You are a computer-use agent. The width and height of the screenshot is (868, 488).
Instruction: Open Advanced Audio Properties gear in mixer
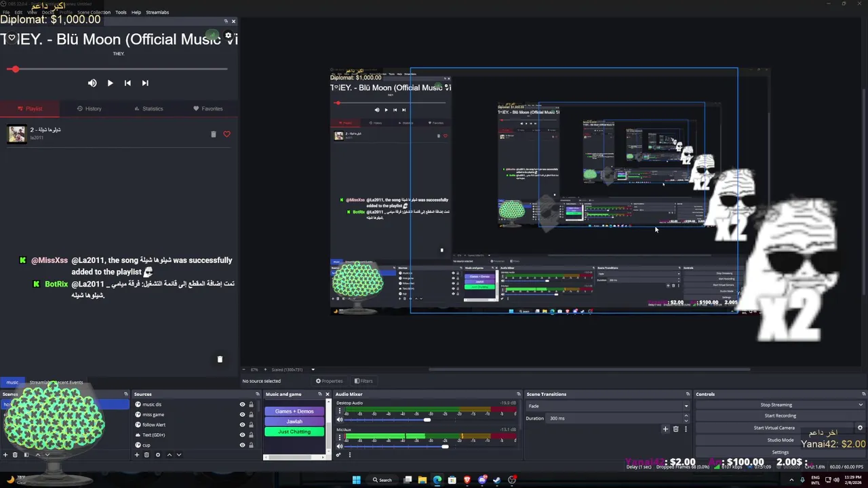338,455
